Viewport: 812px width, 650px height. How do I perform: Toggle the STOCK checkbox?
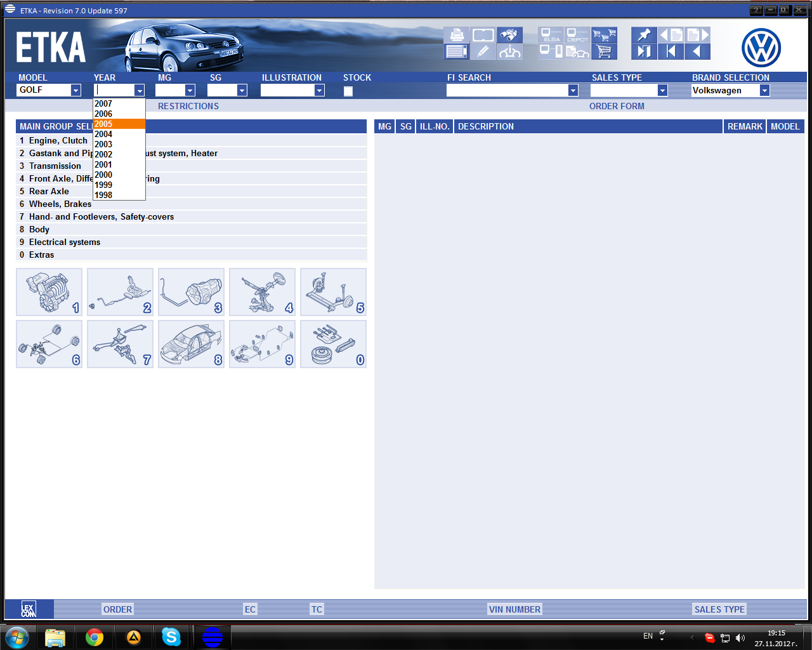point(348,91)
